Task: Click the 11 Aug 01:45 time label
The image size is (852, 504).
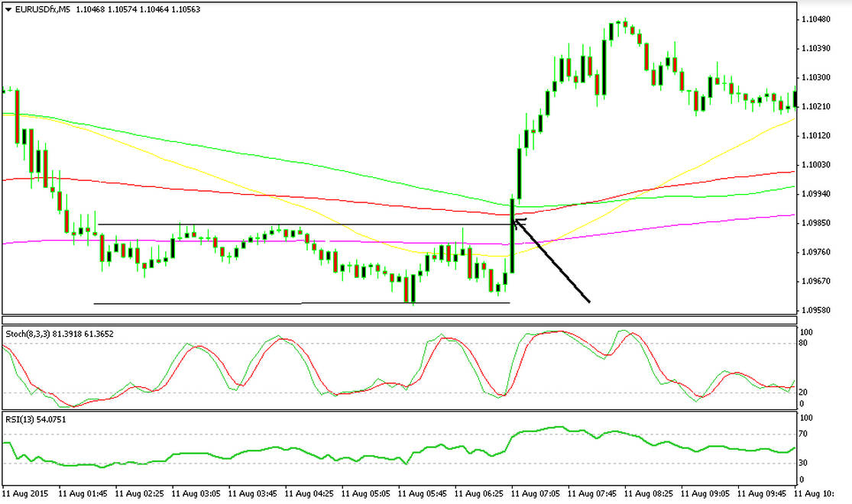Action: (x=83, y=493)
